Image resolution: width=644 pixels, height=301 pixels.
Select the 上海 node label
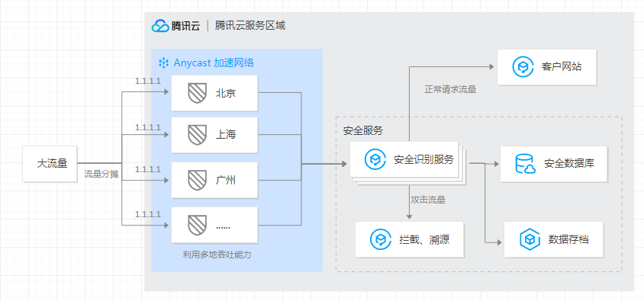[x=226, y=135]
